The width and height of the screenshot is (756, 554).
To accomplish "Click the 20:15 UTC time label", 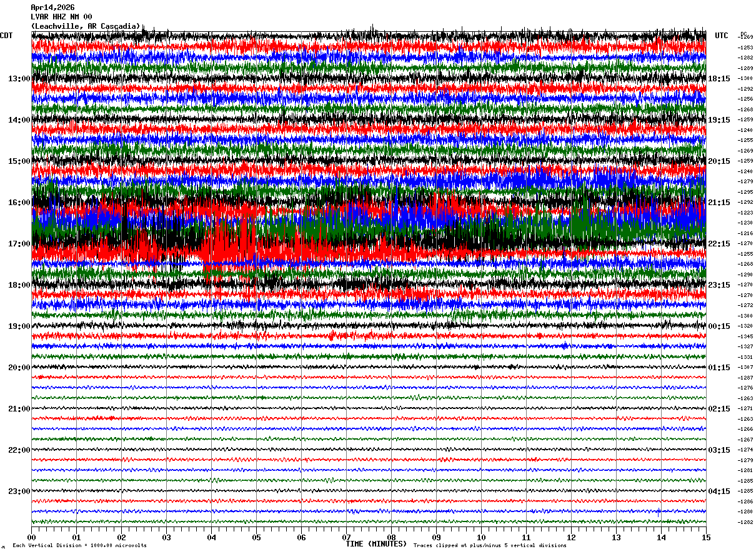I will pyautogui.click(x=719, y=161).
